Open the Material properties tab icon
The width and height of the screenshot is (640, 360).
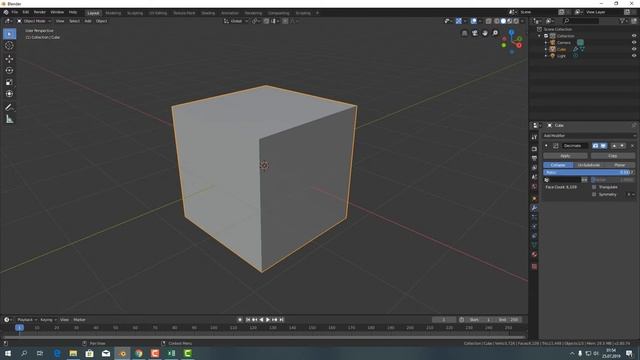pyautogui.click(x=534, y=255)
